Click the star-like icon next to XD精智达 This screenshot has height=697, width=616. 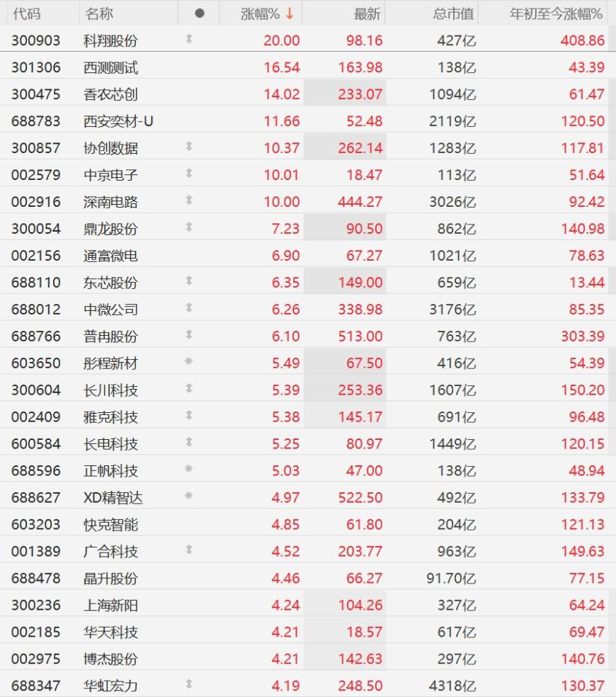point(188,495)
